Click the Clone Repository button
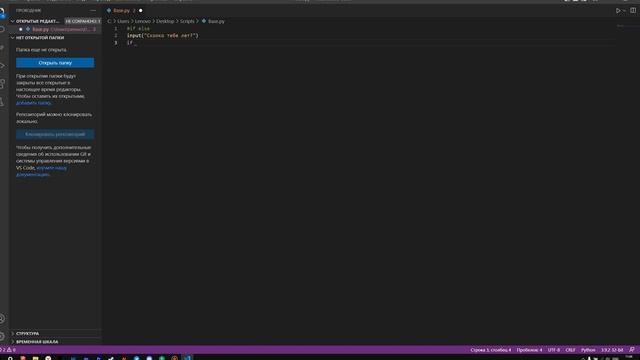The width and height of the screenshot is (640, 360). pyautogui.click(x=55, y=134)
